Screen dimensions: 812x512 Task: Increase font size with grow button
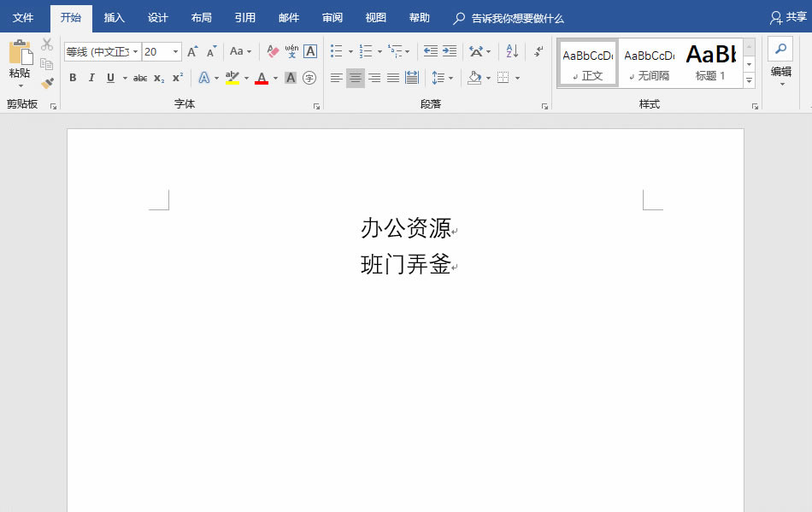click(x=192, y=51)
